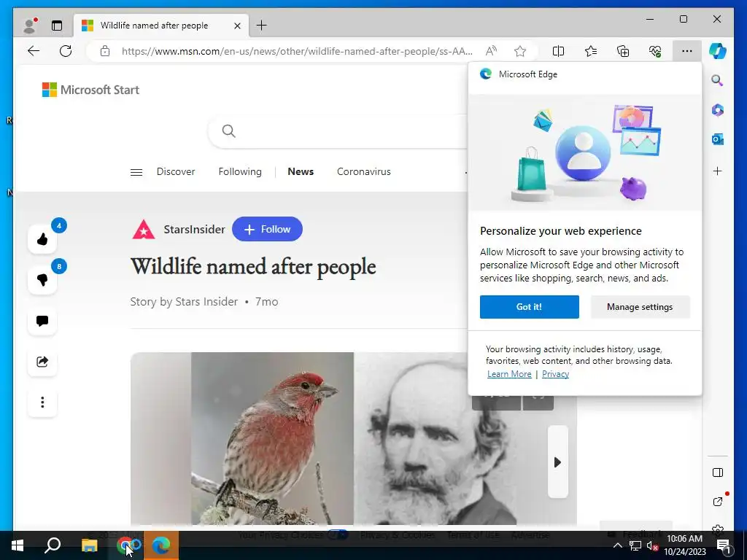Click the house finch bird photo

[x=273, y=438]
